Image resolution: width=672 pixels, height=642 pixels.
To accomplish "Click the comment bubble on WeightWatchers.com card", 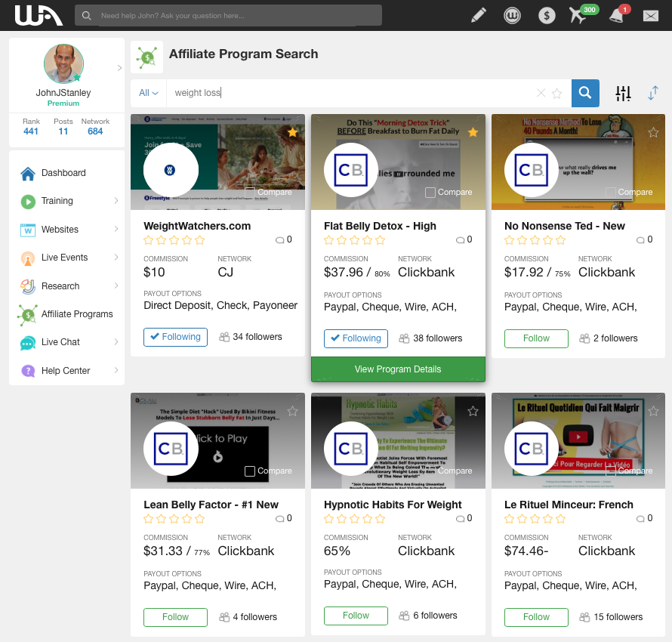I will pyautogui.click(x=279, y=240).
